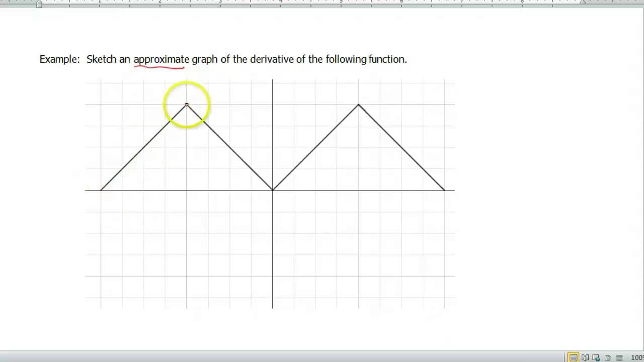Switch to Full Screen Reading view
This screenshot has height=362, width=644.
click(585, 357)
